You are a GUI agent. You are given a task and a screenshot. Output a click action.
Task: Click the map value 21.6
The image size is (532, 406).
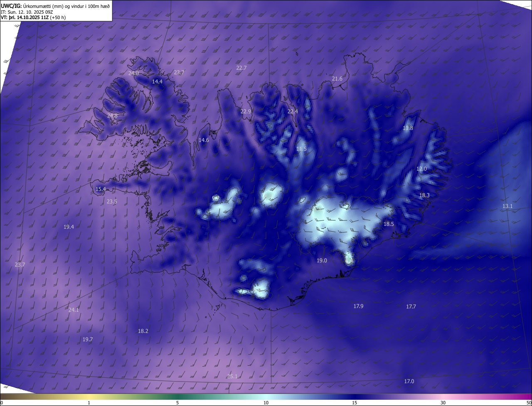point(337,79)
